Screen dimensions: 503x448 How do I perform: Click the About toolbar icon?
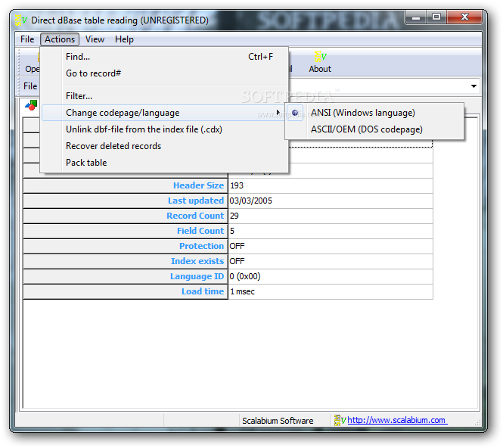[x=320, y=62]
